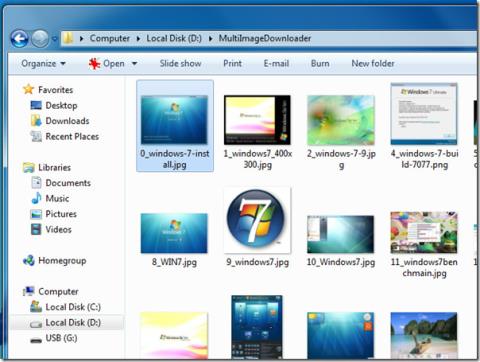Image resolution: width=480 pixels, height=362 pixels.
Task: Open the Homegroup icon in sidebar
Action: (x=29, y=260)
